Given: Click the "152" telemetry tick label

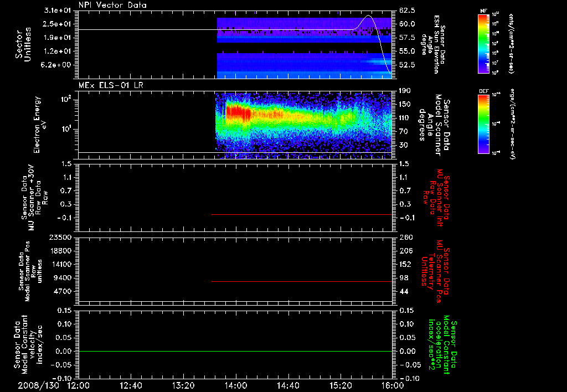Looking at the screenshot, I should point(405,264).
